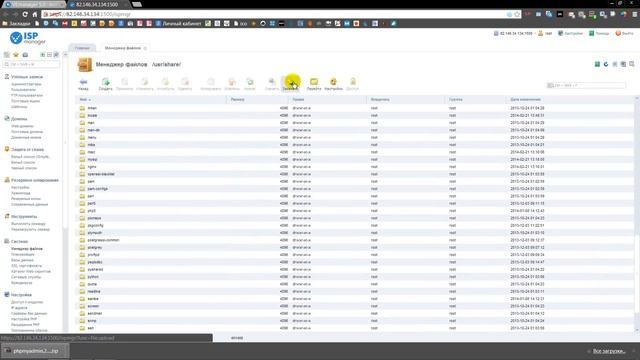Viewport: 640px width, 360px height.
Task: Select the plymouth folder row
Action: 355,233
